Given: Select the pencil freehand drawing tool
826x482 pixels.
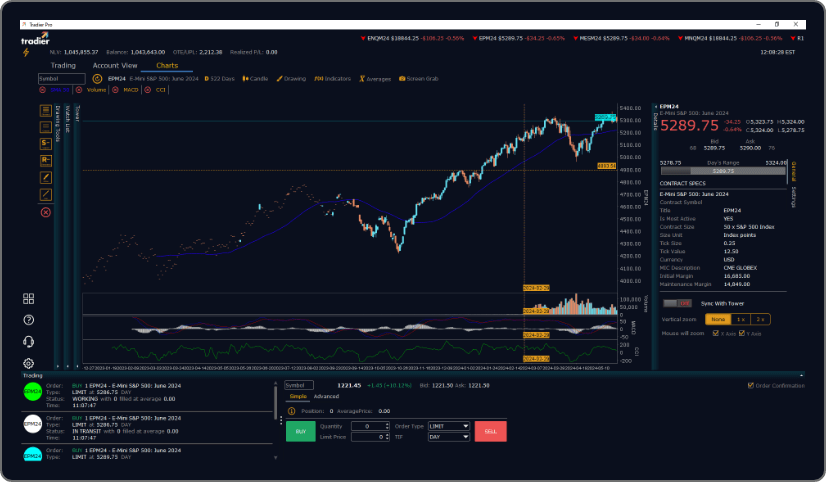Looking at the screenshot, I should [46, 178].
